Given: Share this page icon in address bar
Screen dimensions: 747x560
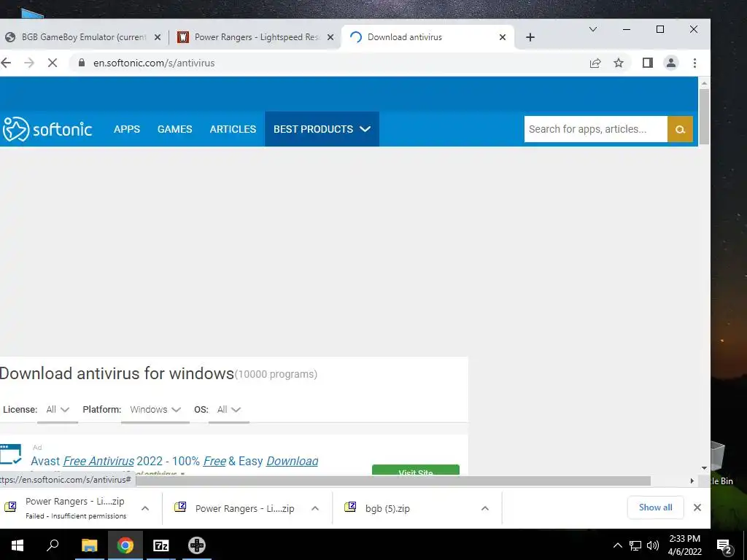Looking at the screenshot, I should coord(595,63).
